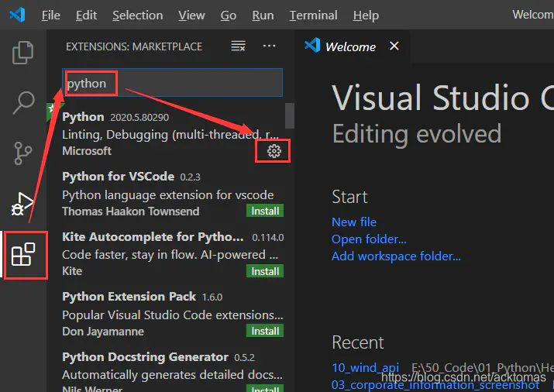
Task: Open Extensions panel More Actions menu
Action: point(269,46)
